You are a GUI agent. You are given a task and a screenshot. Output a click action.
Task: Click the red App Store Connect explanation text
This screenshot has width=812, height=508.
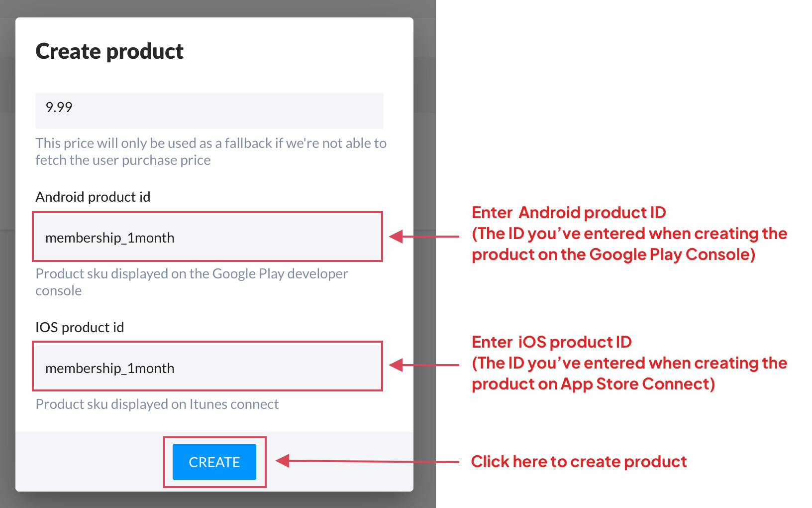(629, 374)
